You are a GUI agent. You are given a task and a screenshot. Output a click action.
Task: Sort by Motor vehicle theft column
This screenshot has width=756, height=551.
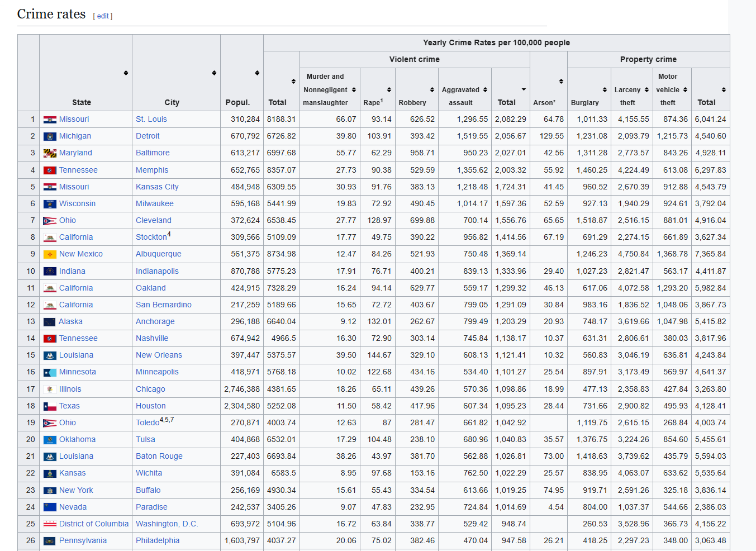click(685, 90)
